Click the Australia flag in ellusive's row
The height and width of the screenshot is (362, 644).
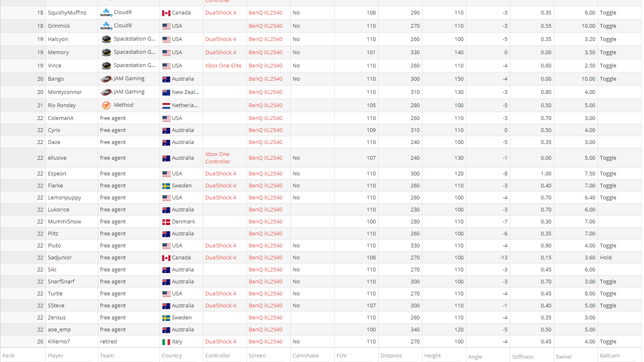pos(166,158)
